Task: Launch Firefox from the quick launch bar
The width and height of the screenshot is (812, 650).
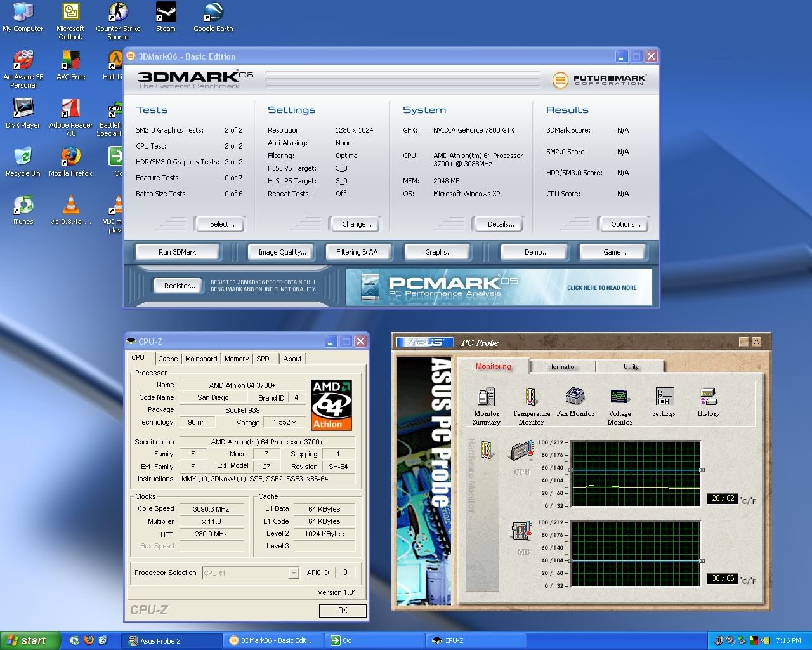Action: [88, 640]
